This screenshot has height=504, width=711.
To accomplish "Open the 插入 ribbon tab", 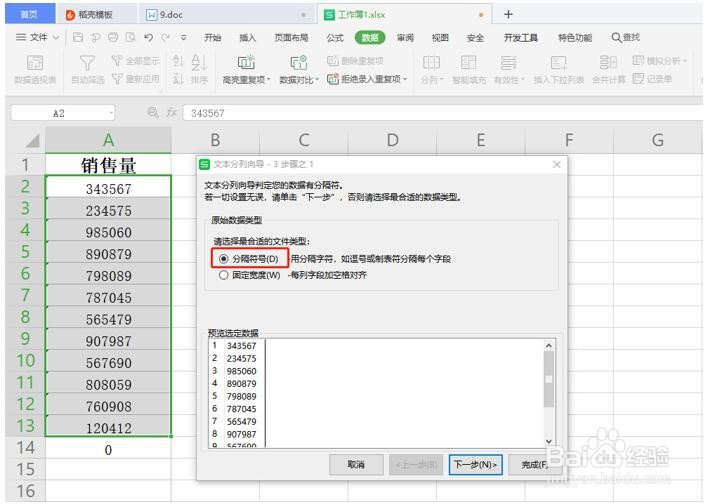I will (x=248, y=38).
